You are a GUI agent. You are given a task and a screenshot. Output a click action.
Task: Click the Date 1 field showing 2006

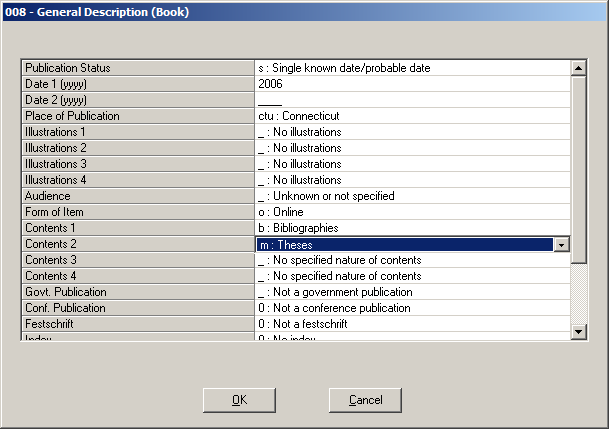pyautogui.click(x=410, y=84)
